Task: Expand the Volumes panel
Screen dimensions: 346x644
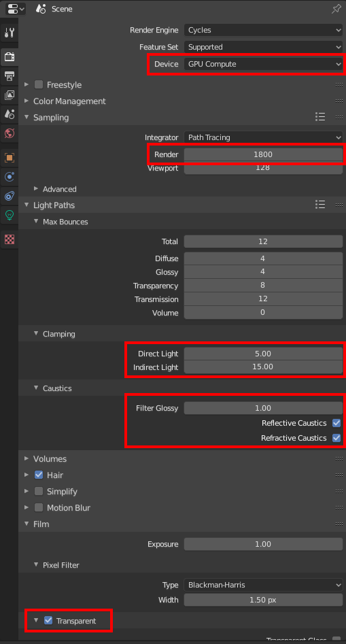Action: click(27, 458)
